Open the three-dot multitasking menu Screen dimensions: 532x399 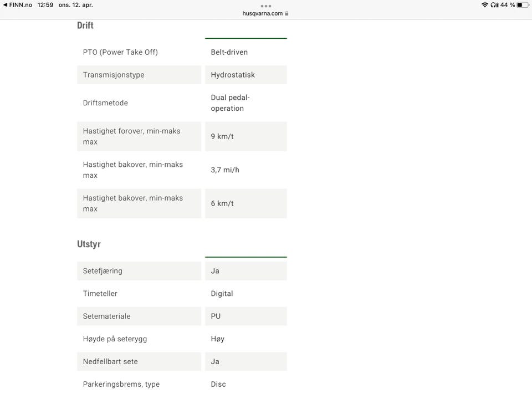pyautogui.click(x=265, y=6)
